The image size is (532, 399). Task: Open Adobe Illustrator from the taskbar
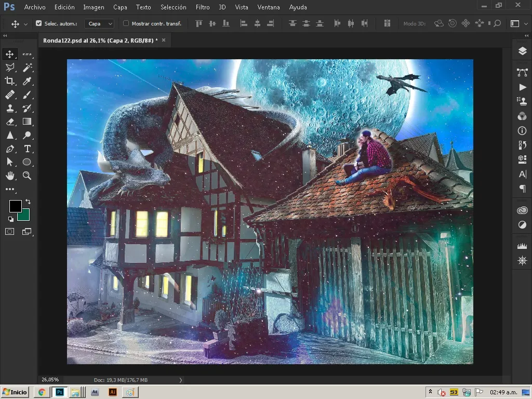pos(112,392)
